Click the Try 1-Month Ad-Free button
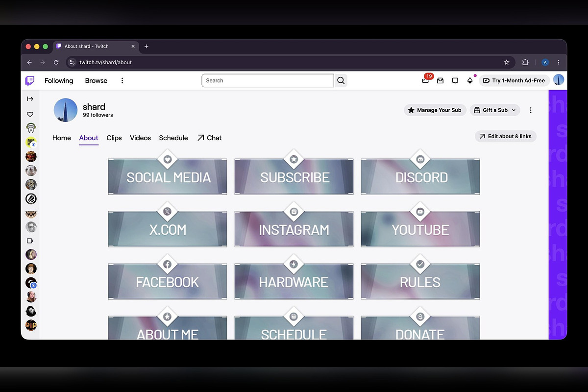 point(514,80)
